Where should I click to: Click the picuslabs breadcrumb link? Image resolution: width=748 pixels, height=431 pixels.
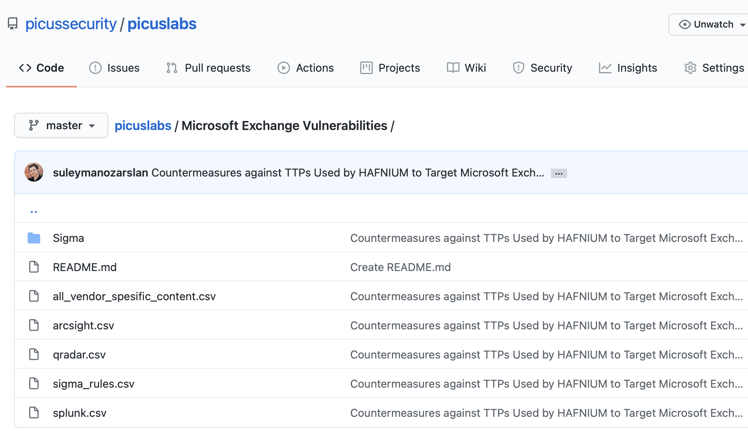[143, 126]
